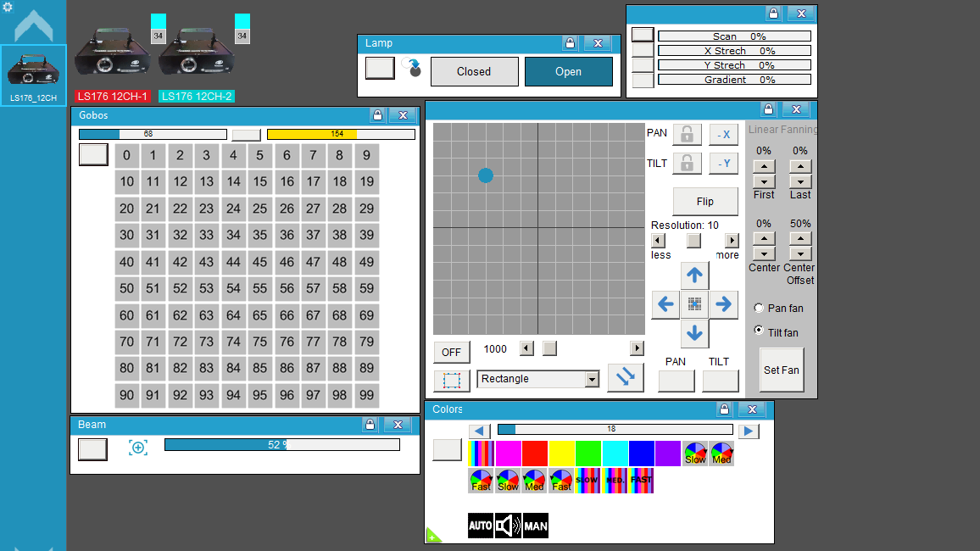
Task: Select gobo number 45
Action: tap(260, 262)
